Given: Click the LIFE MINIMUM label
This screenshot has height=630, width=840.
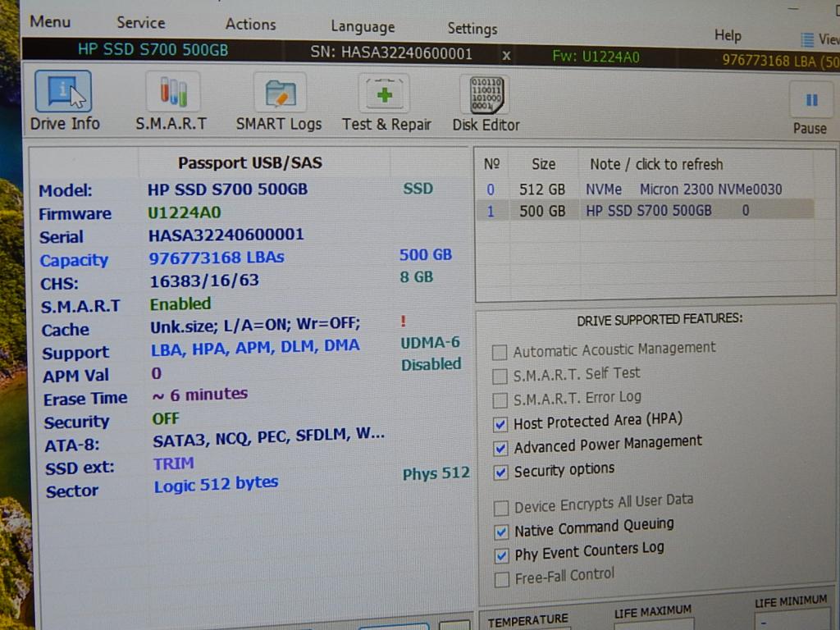Looking at the screenshot, I should (x=791, y=601).
